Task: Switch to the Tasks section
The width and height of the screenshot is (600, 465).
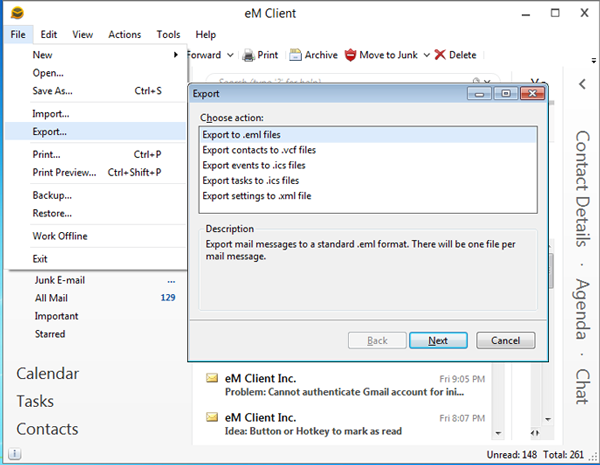Action: tap(35, 401)
